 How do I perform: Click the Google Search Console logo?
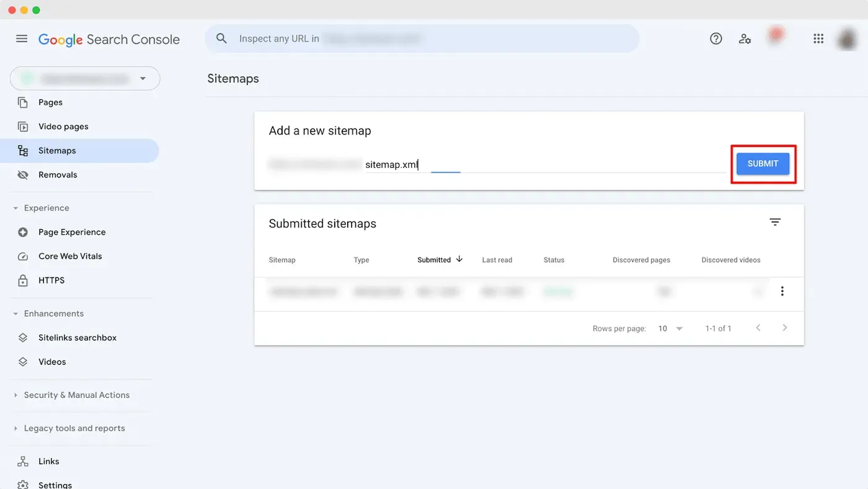(x=109, y=40)
